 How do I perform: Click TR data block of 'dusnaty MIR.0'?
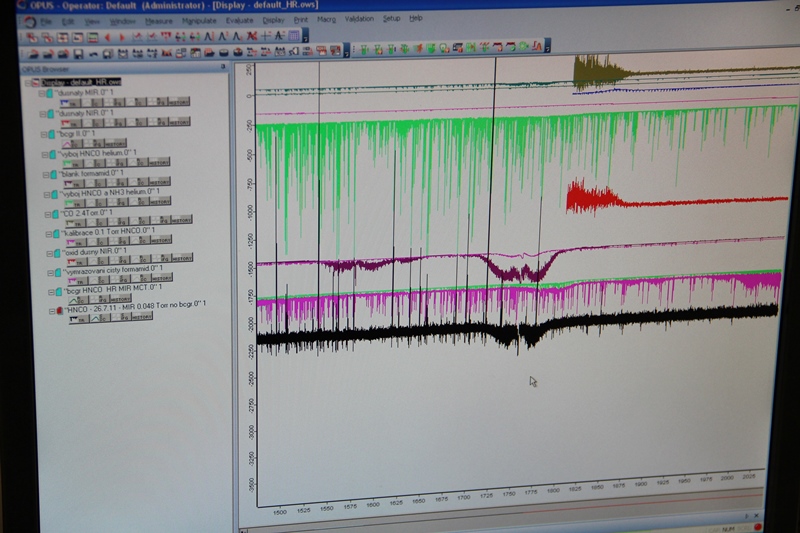pos(70,104)
